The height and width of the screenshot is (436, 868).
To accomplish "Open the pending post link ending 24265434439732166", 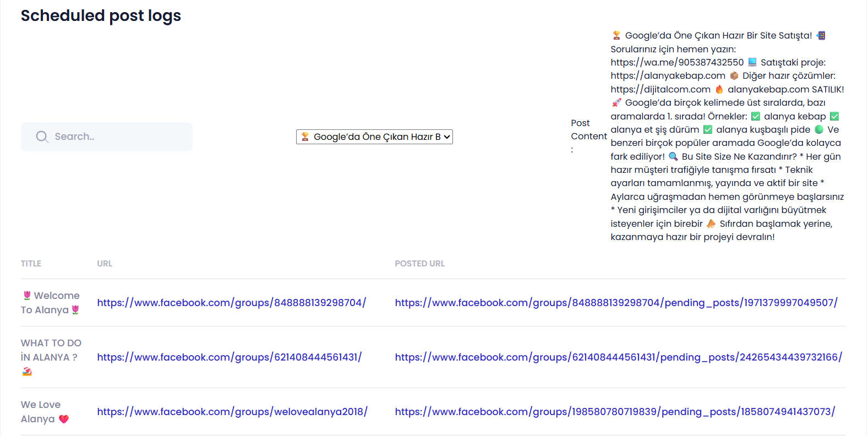I will (x=618, y=357).
